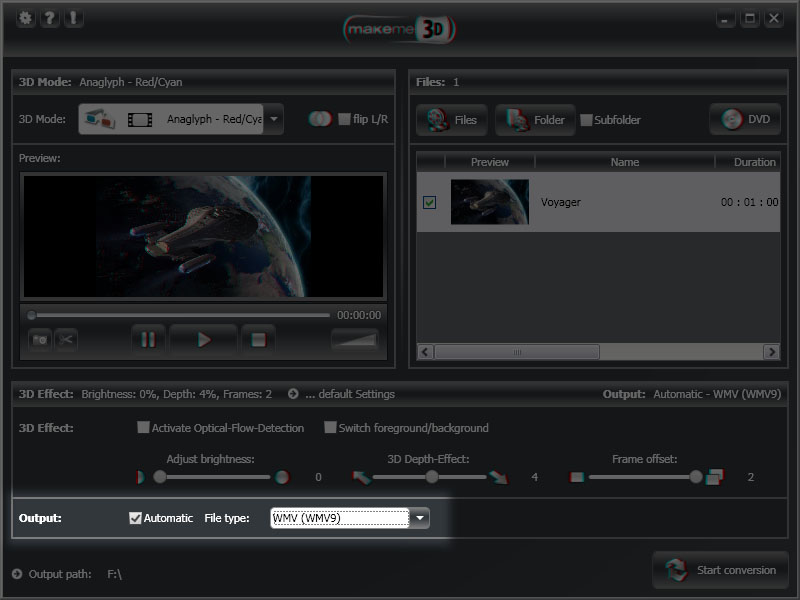Click the 3D Depth-Effect slider handle
Image resolution: width=800 pixels, height=600 pixels.
click(432, 477)
